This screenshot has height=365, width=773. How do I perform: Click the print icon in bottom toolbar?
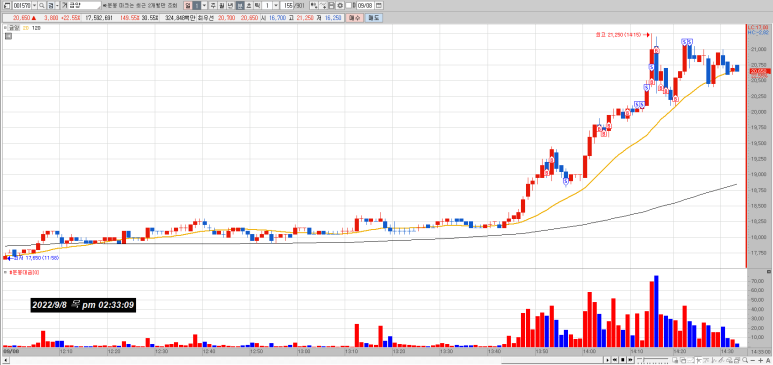(x=737, y=360)
